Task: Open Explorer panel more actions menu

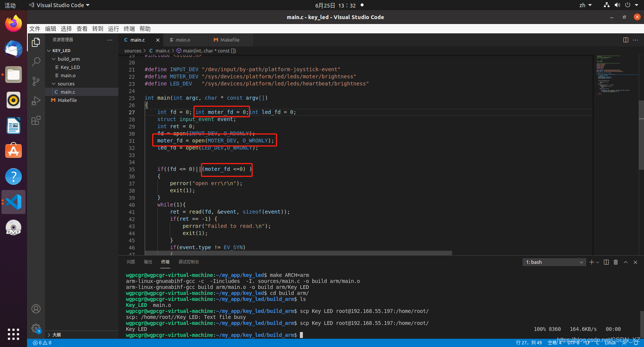Action: pyautogui.click(x=110, y=40)
